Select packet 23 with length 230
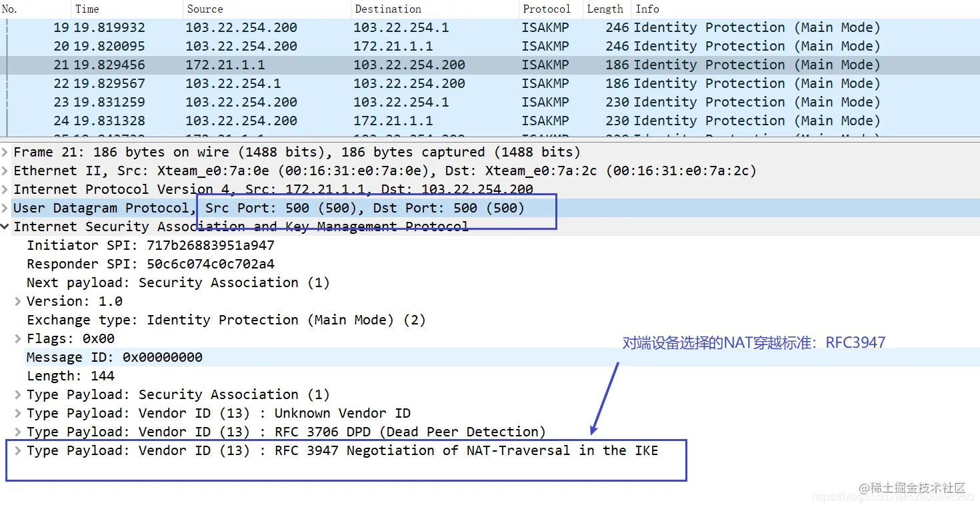The width and height of the screenshot is (980, 509). pyautogui.click(x=490, y=102)
